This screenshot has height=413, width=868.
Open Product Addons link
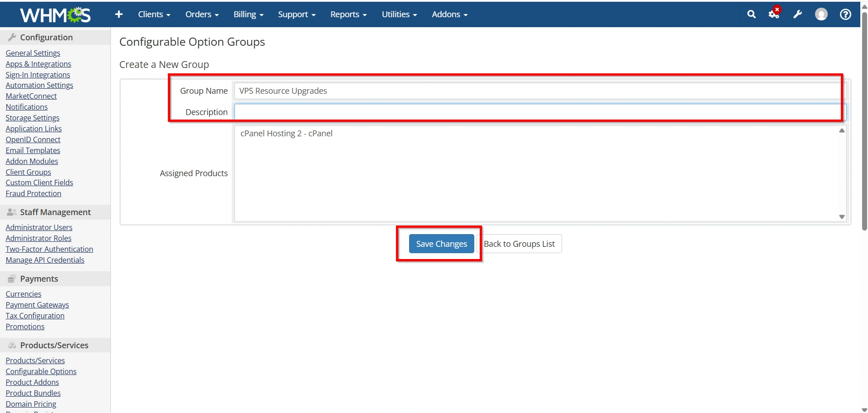tap(32, 382)
